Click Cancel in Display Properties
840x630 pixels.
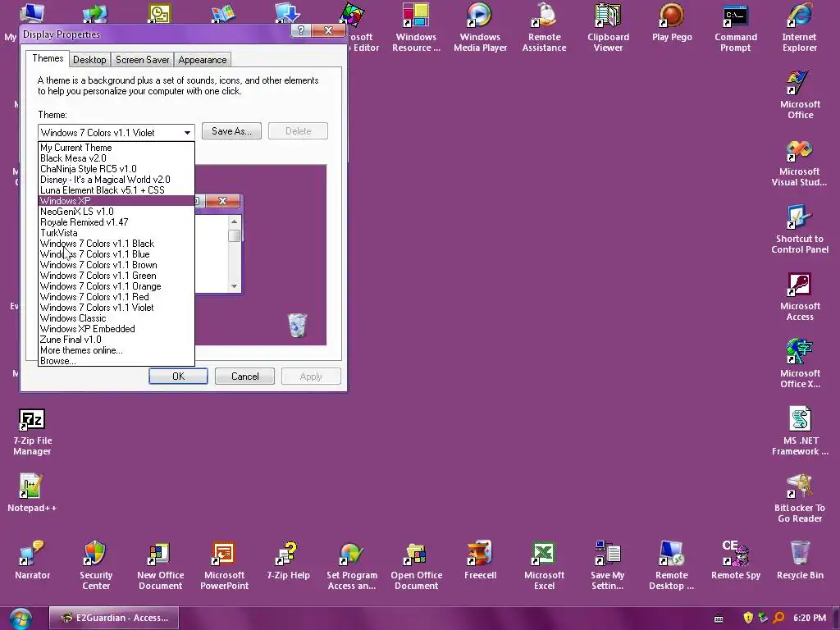click(244, 376)
